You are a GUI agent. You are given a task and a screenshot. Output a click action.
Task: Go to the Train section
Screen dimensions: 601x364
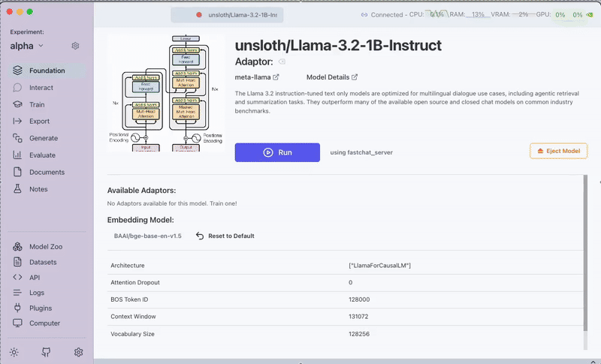pos(37,105)
